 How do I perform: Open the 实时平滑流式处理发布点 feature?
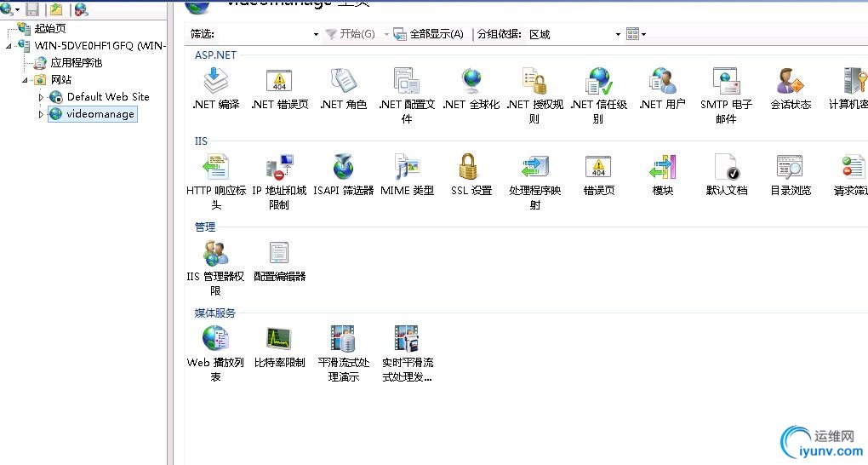(x=408, y=353)
